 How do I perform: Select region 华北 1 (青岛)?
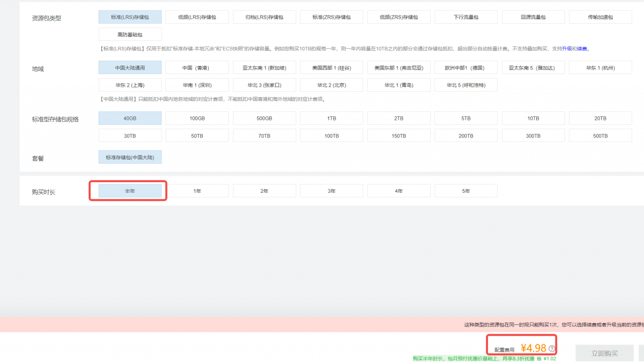tap(399, 85)
